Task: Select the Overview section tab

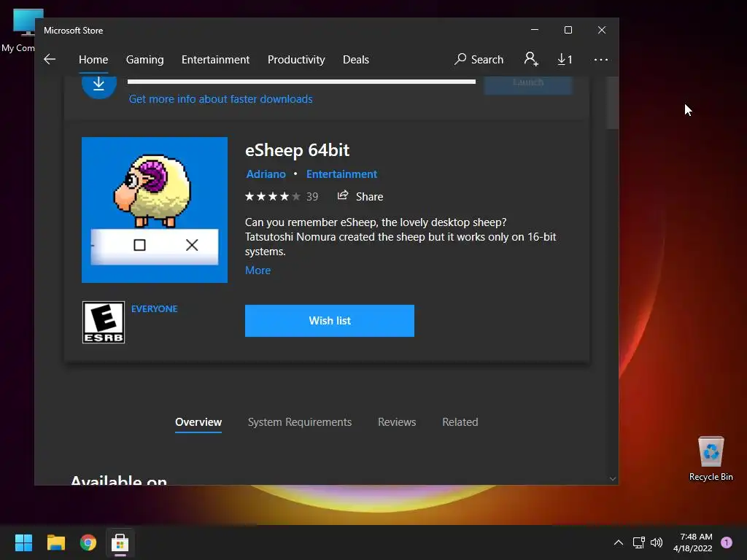Action: 198,422
